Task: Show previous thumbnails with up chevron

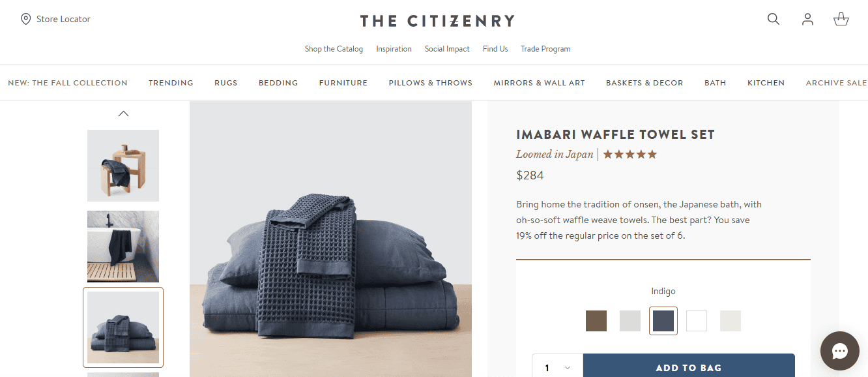Action: [123, 113]
